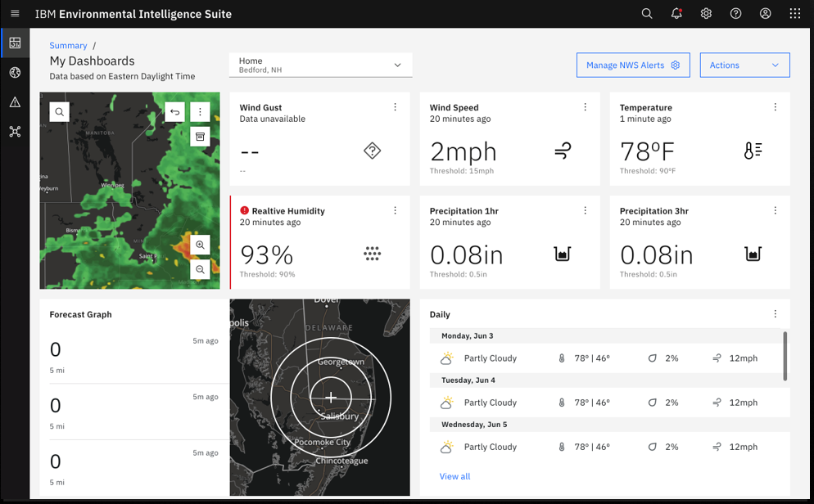
Task: Expand the Actions dropdown
Action: pyautogui.click(x=744, y=65)
